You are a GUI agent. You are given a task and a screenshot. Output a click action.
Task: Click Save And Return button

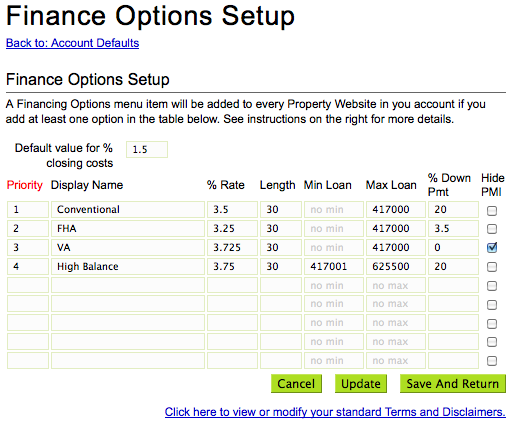click(453, 384)
